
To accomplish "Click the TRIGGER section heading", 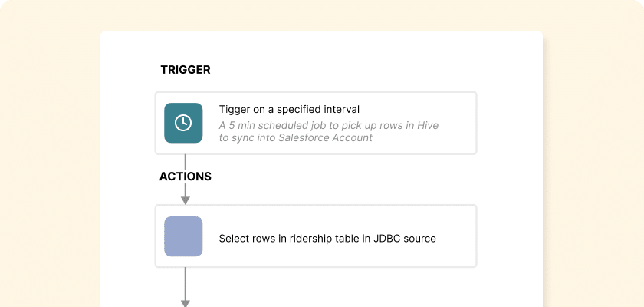I will [186, 69].
